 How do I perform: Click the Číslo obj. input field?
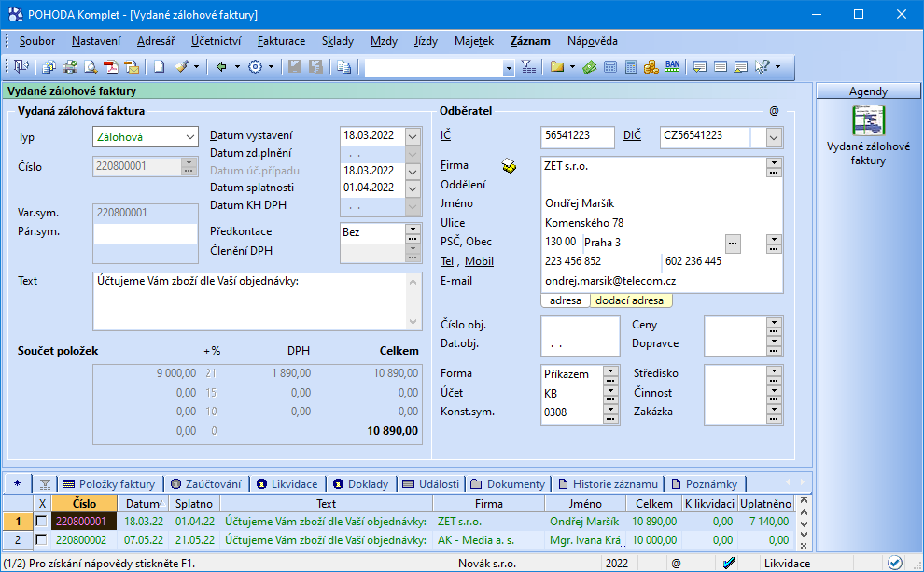580,325
